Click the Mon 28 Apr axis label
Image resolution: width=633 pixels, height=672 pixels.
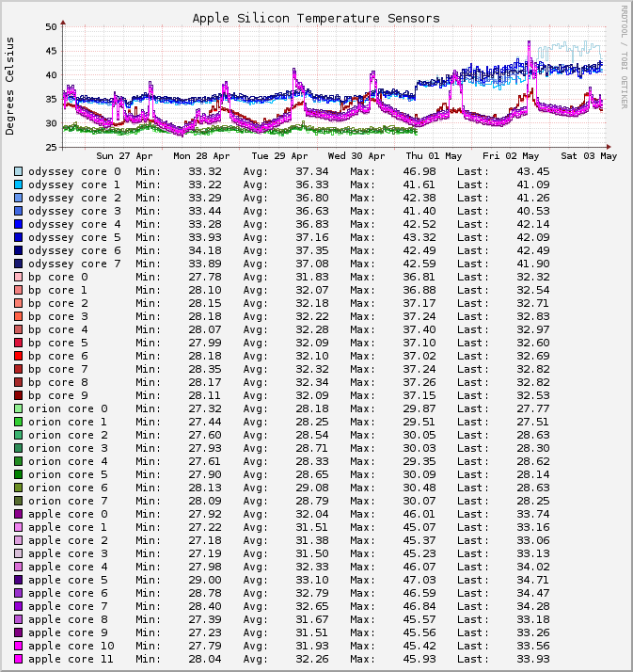pyautogui.click(x=201, y=156)
